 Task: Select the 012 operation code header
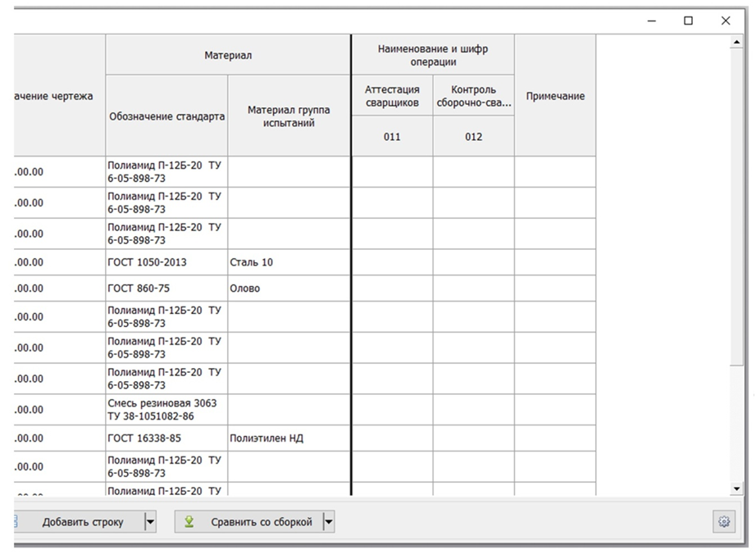pos(473,136)
